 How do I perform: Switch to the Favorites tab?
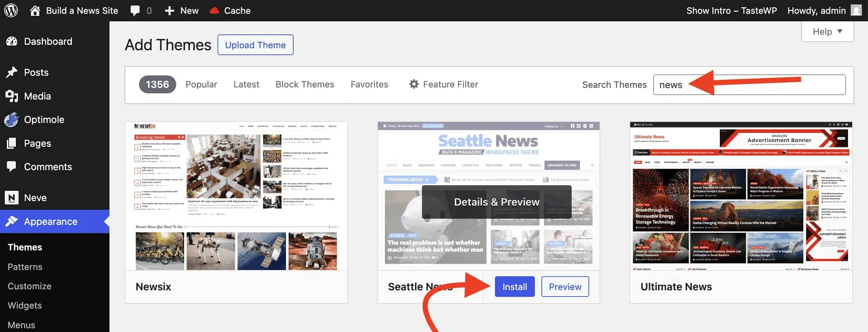click(369, 84)
